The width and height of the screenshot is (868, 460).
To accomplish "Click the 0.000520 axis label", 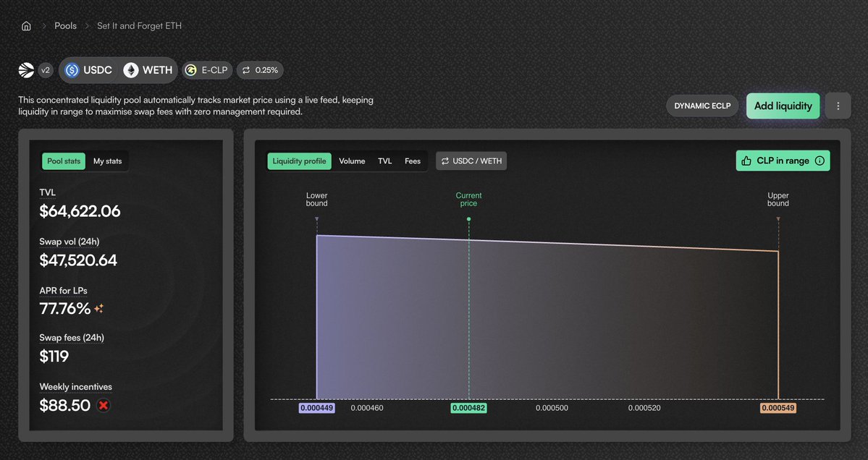I will (x=644, y=408).
